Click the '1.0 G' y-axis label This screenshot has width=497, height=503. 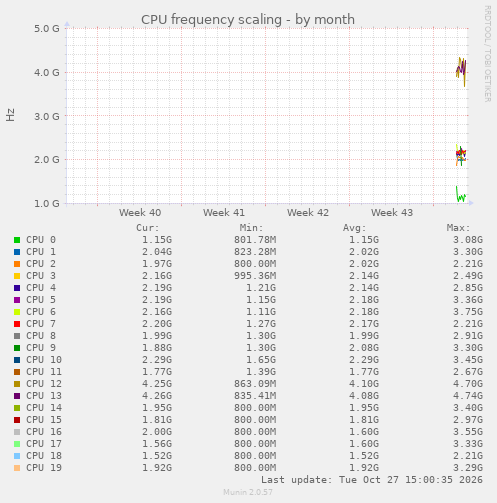(x=47, y=203)
